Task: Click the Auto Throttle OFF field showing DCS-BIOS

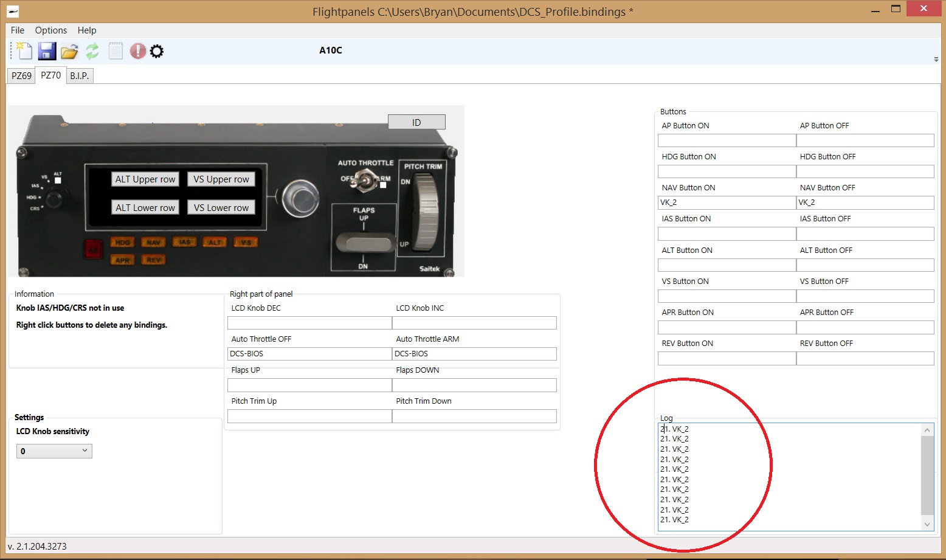Action: pos(309,354)
